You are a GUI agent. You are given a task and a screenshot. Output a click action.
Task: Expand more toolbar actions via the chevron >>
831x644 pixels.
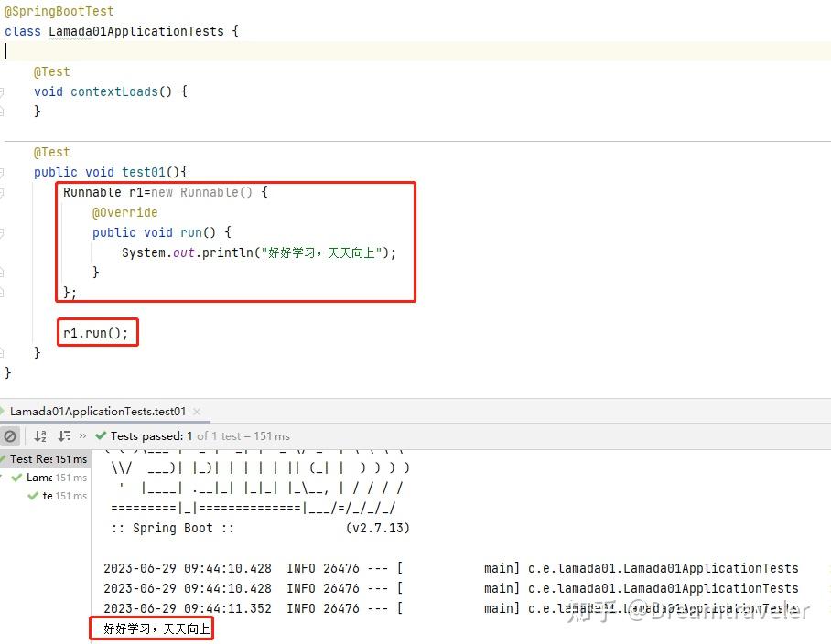pyautogui.click(x=82, y=435)
